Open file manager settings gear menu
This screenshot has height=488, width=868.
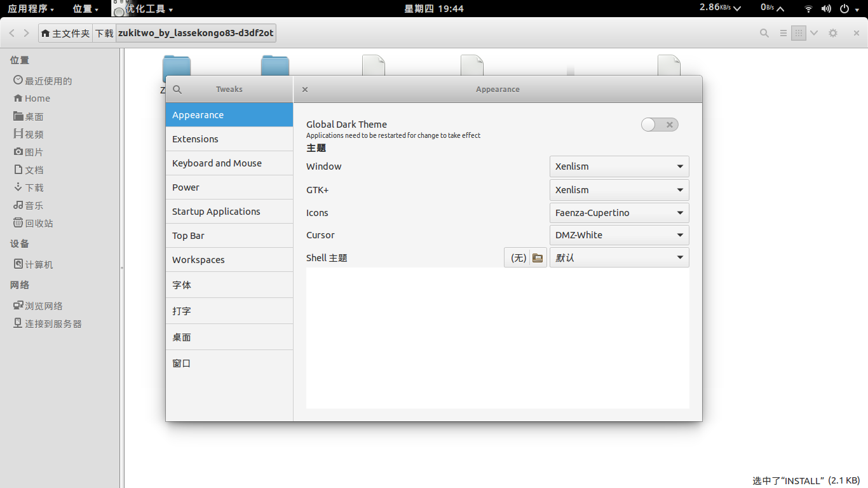click(833, 33)
